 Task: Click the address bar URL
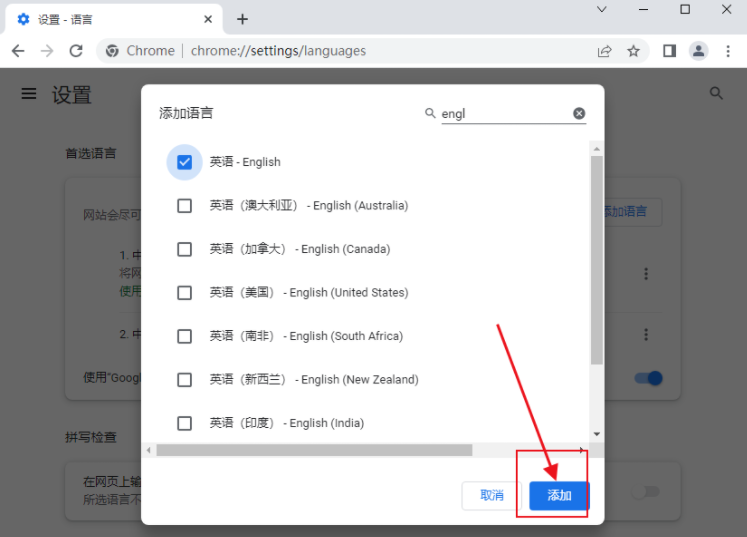click(x=278, y=51)
